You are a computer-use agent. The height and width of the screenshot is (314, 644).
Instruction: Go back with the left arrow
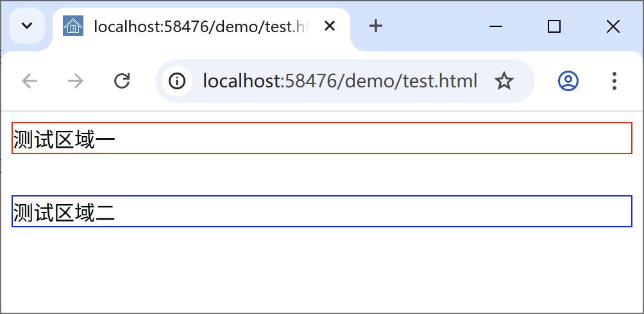[30, 81]
